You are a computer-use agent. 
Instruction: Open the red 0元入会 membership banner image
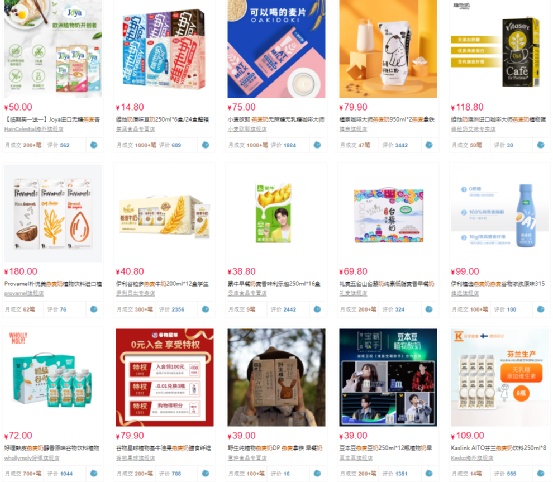[x=165, y=377]
